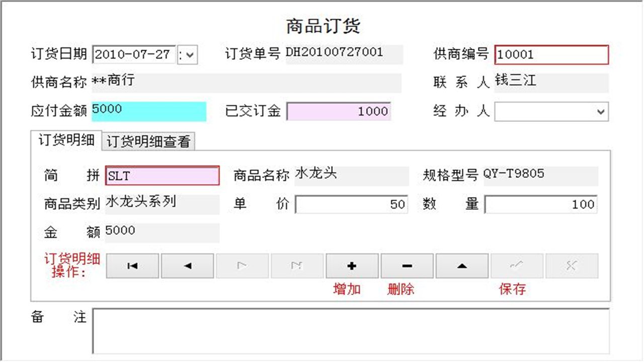Select the previous record arrow icon

click(187, 266)
